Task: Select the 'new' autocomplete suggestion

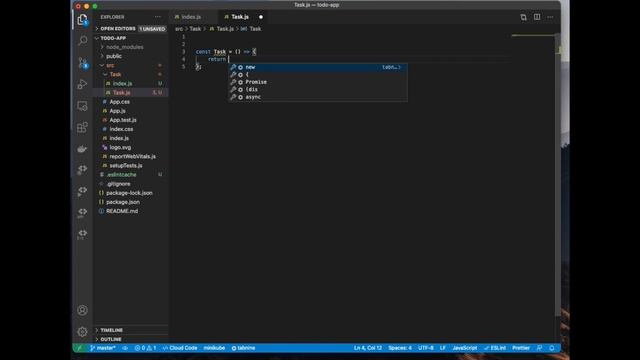Action: [x=318, y=67]
